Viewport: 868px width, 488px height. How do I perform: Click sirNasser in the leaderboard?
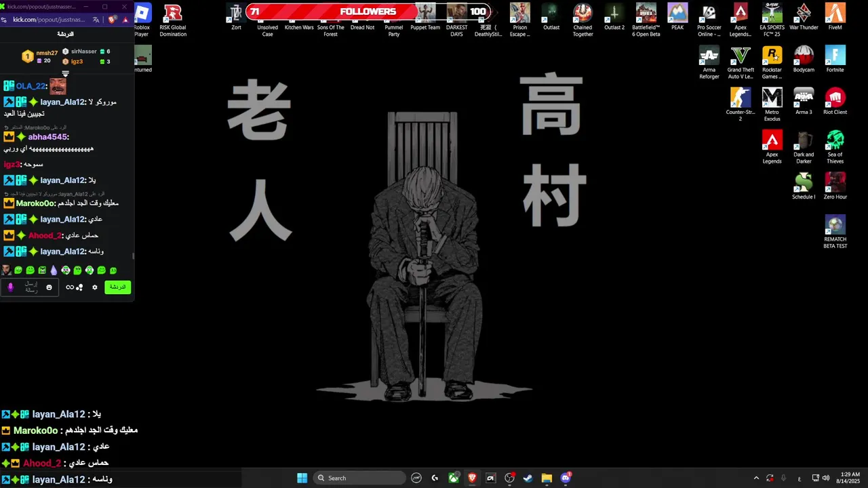point(84,52)
